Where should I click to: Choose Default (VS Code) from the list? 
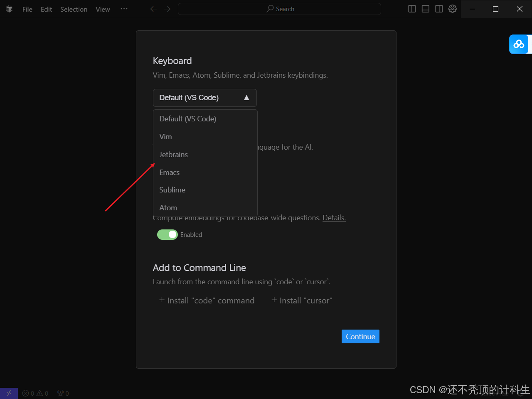click(205, 119)
